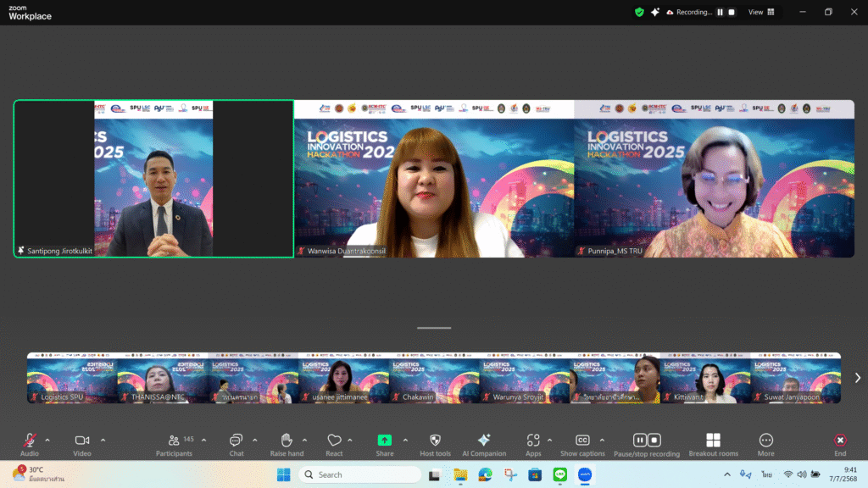Open the Participants panel
Image resolution: width=868 pixels, height=488 pixels.
click(x=174, y=444)
